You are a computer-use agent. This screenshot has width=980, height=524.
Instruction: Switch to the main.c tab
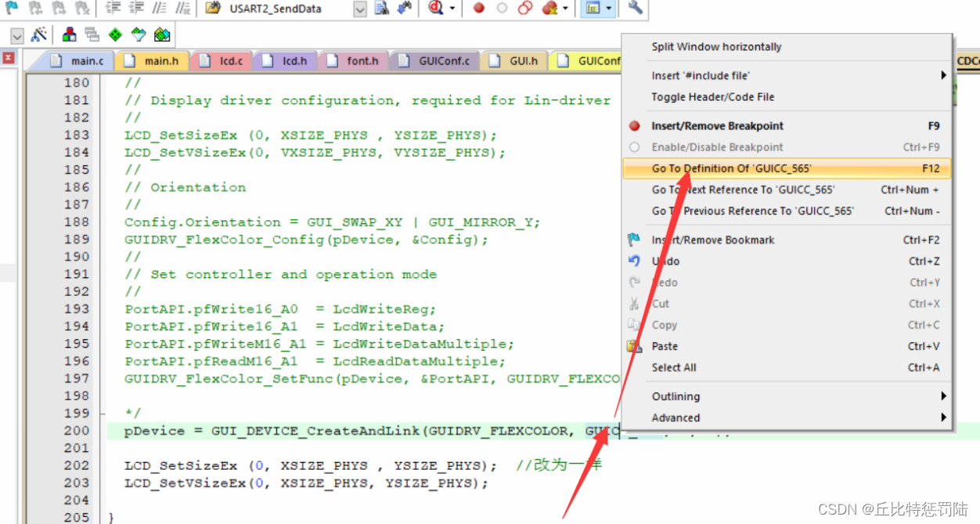(x=77, y=60)
